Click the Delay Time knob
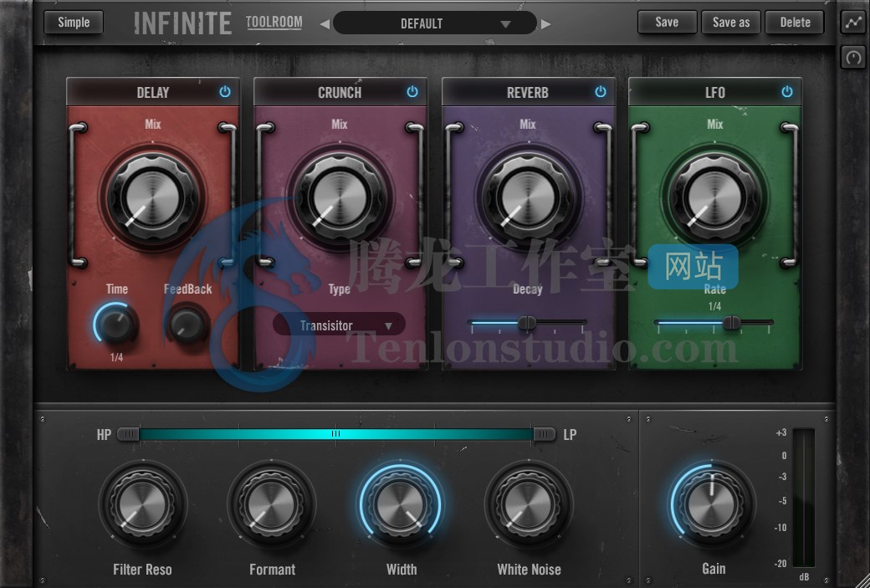Viewport: 870px width, 588px height. pyautogui.click(x=116, y=324)
